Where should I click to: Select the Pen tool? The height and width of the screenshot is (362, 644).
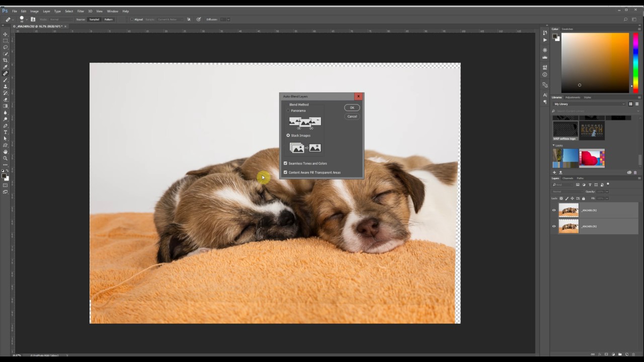6,125
